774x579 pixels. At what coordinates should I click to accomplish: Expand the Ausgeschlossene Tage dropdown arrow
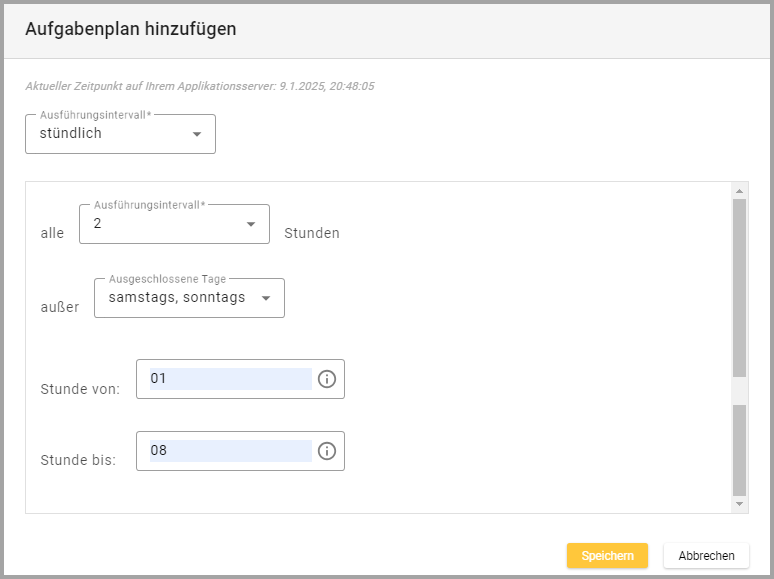click(x=265, y=298)
